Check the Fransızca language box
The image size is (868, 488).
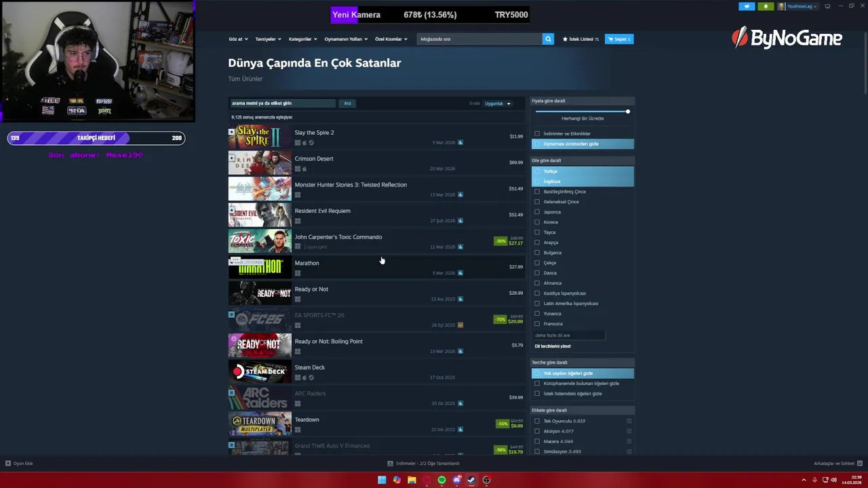(537, 324)
